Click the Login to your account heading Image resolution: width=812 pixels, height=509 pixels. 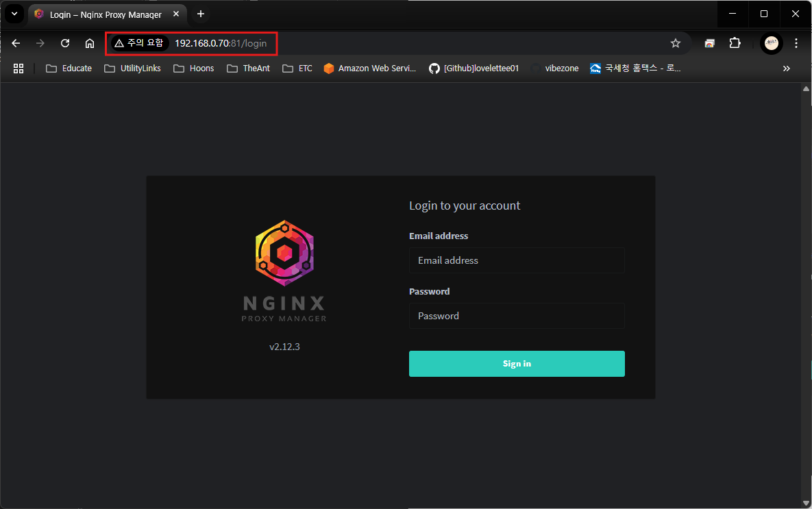point(465,206)
